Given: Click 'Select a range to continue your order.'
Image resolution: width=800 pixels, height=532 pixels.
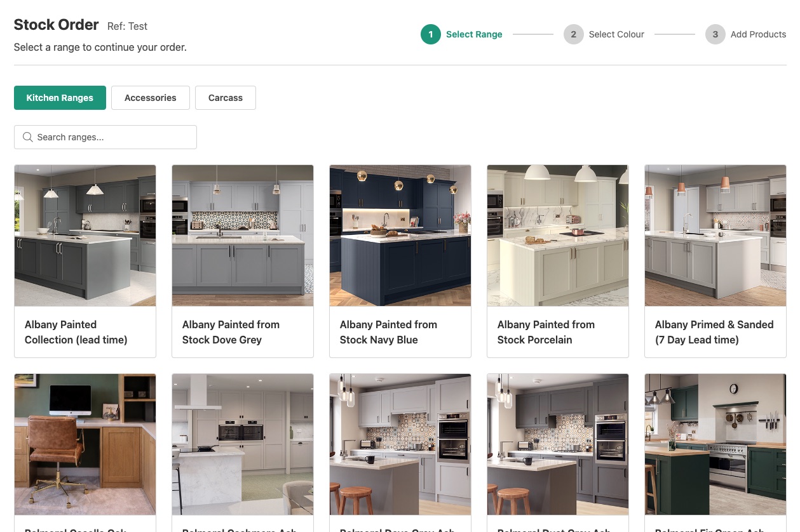Looking at the screenshot, I should pyautogui.click(x=100, y=48).
